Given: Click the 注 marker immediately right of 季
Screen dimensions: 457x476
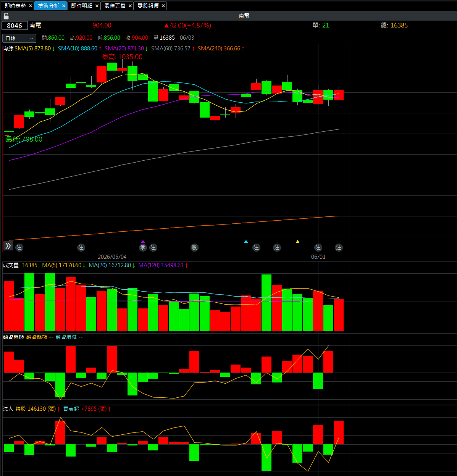Looking at the screenshot, I should (x=153, y=248).
